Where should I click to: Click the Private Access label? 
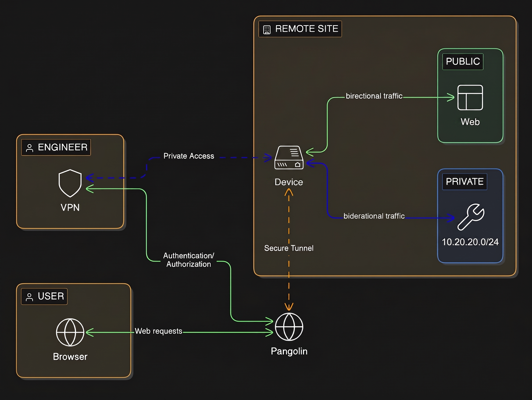point(189,156)
